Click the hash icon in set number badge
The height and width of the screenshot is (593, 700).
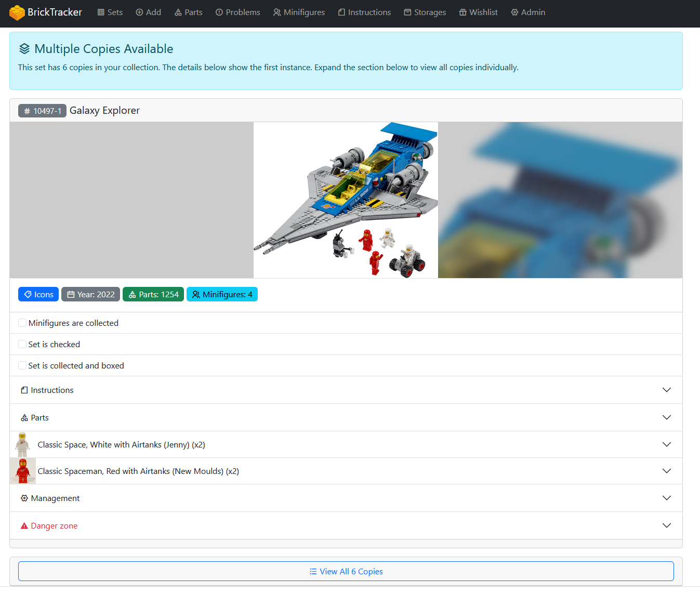tap(27, 111)
